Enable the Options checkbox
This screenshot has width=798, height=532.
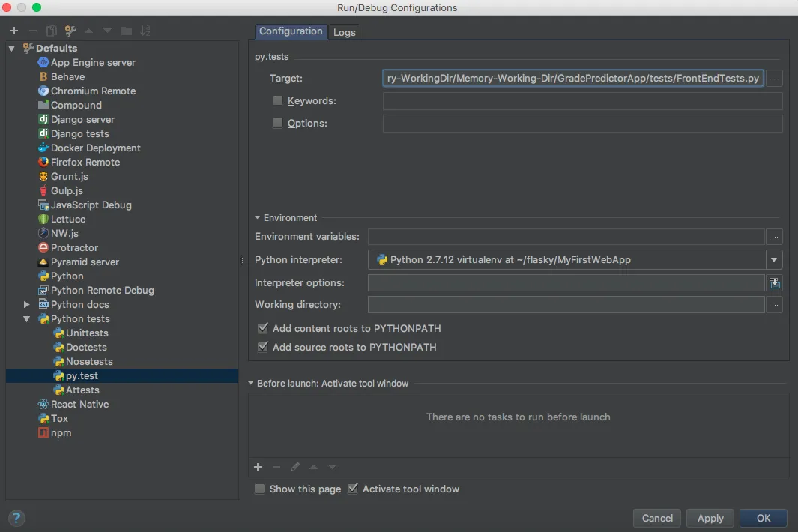(x=277, y=123)
